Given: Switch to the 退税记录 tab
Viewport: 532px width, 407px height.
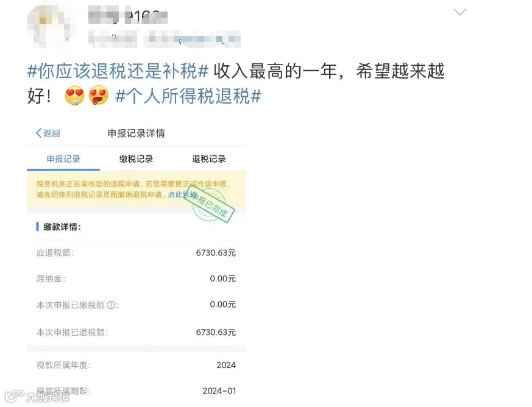Looking at the screenshot, I should click(209, 159).
